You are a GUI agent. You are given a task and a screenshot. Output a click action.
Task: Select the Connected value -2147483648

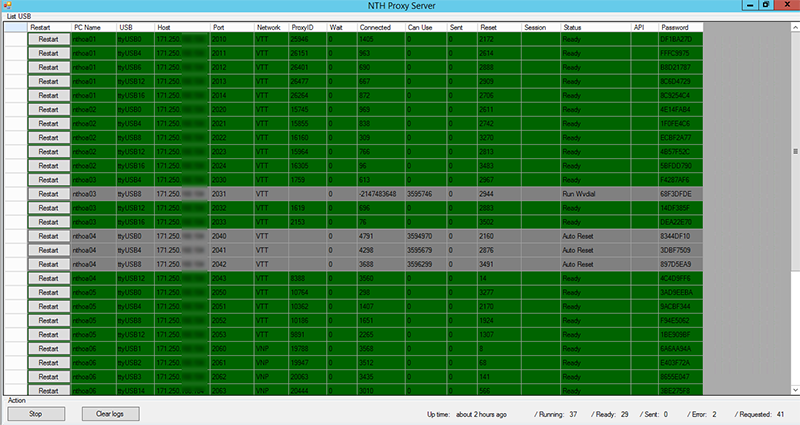point(381,194)
